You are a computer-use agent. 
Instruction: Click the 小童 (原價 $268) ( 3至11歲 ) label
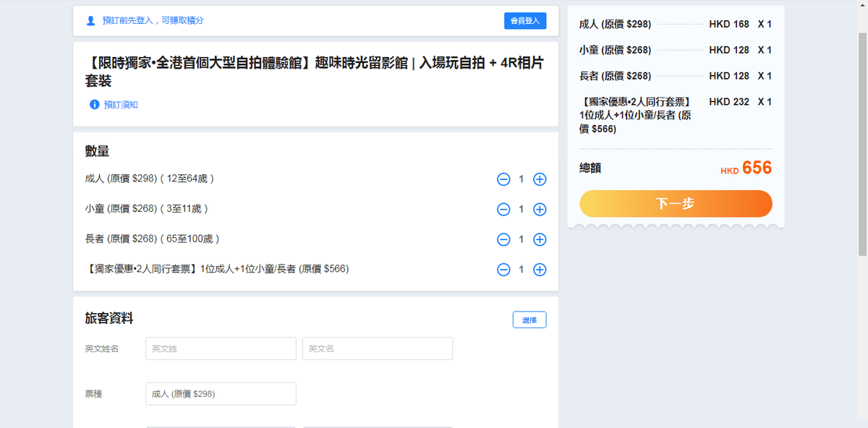point(147,208)
